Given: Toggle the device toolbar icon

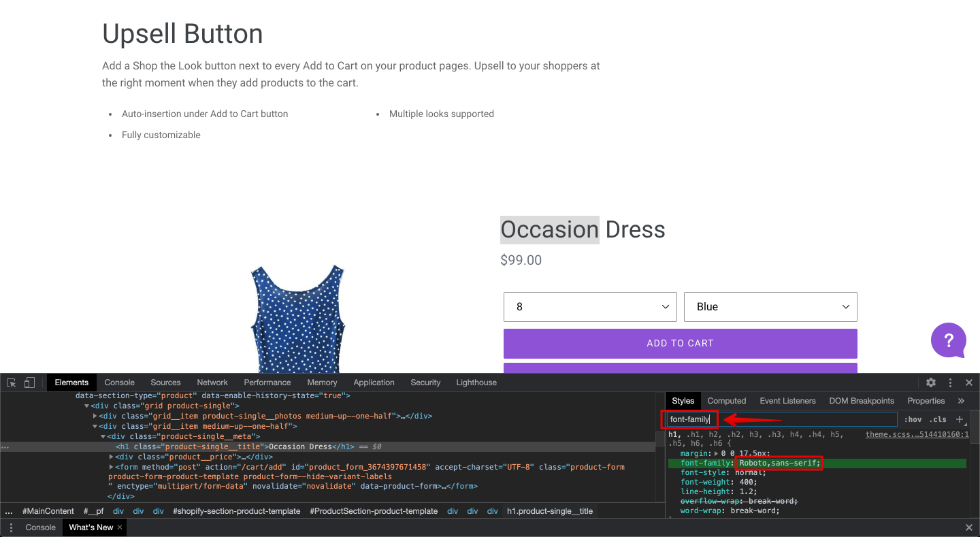Looking at the screenshot, I should point(29,383).
